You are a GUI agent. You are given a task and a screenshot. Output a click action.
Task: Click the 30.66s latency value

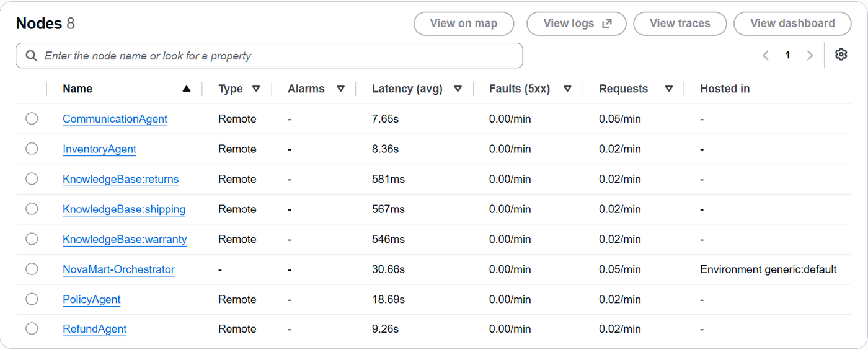coord(388,269)
